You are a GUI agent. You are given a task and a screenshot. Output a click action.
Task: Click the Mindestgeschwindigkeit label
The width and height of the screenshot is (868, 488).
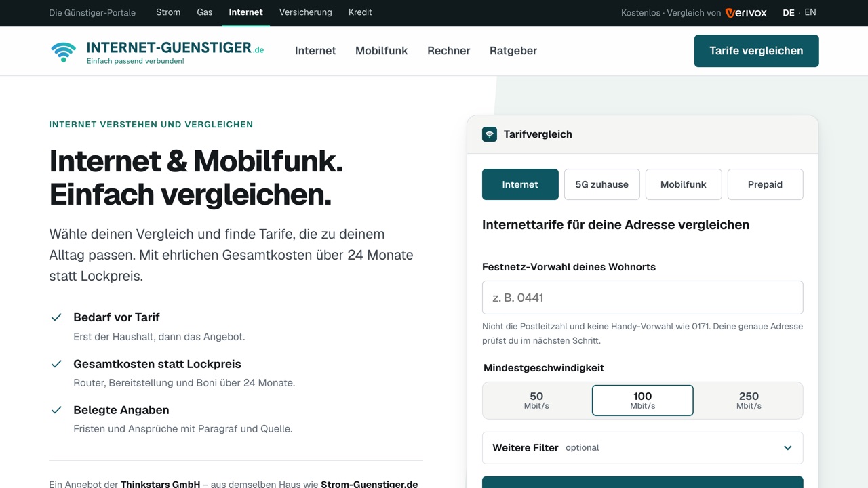pos(544,368)
